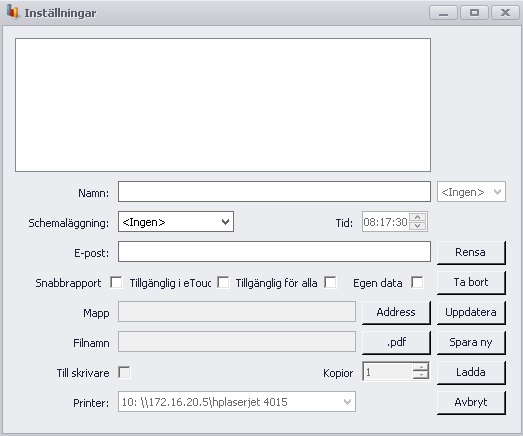Cancel the dialog with Avbryt
The height and width of the screenshot is (436, 523).
pos(471,403)
